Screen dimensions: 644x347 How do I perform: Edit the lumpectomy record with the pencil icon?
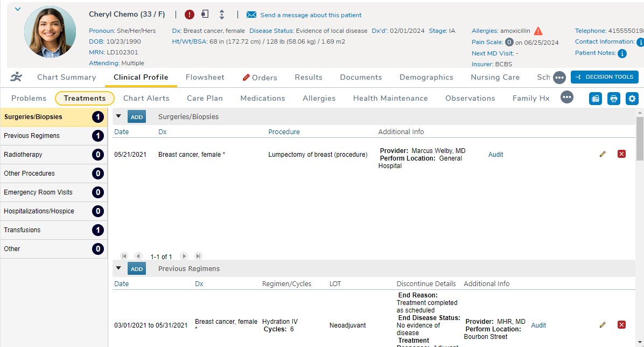(x=603, y=154)
